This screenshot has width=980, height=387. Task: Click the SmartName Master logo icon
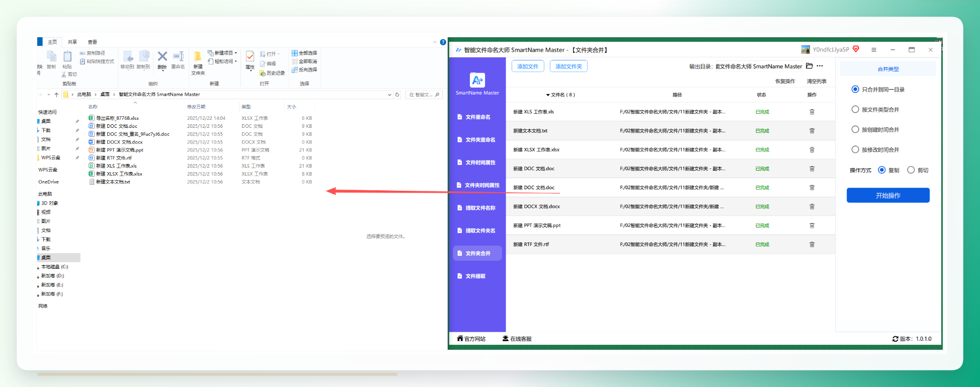pyautogui.click(x=477, y=80)
